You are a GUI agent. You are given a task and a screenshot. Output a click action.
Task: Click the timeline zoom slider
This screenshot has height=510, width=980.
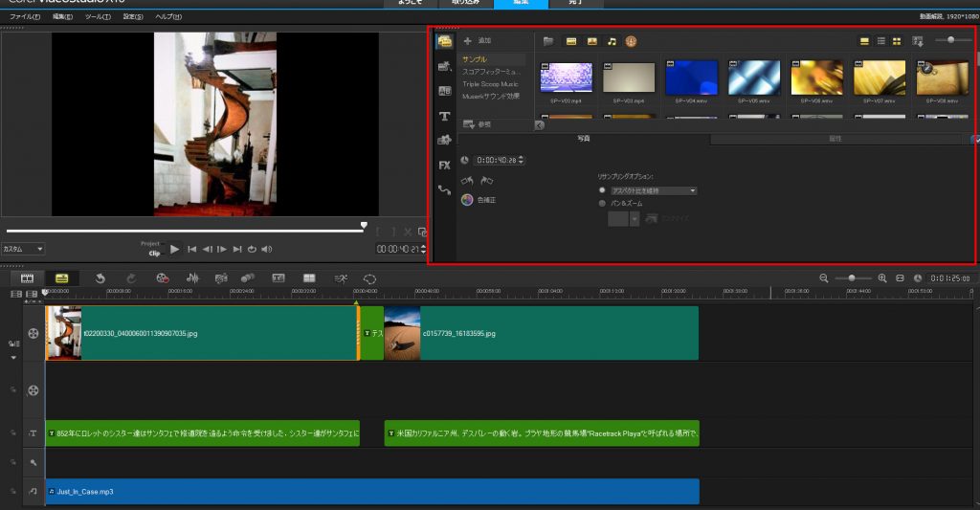tap(852, 277)
